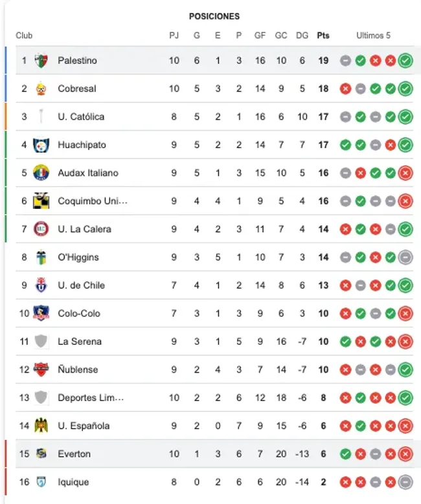Image resolution: width=421 pixels, height=504 pixels.
Task: Click Palestino's latest win result circle
Action: [x=406, y=61]
